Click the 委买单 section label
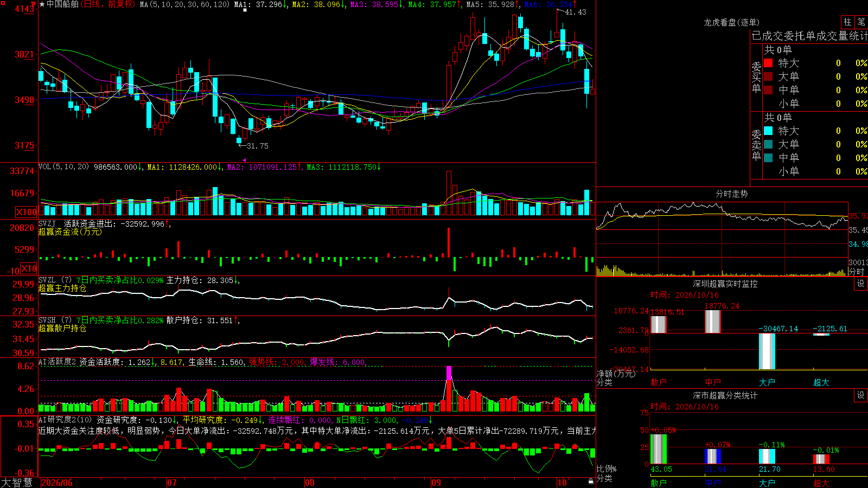The width and height of the screenshot is (868, 488). [756, 77]
